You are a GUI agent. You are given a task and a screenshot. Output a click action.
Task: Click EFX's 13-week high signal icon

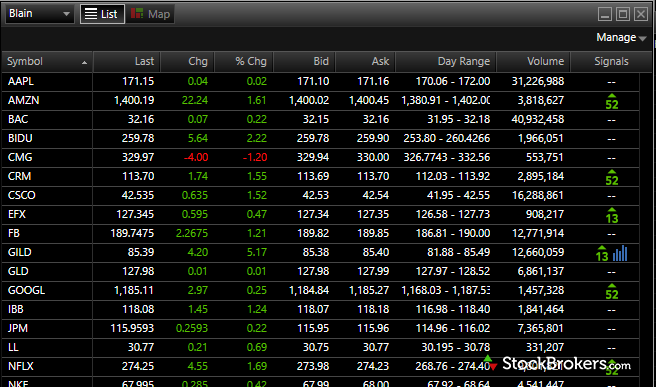tap(612, 216)
